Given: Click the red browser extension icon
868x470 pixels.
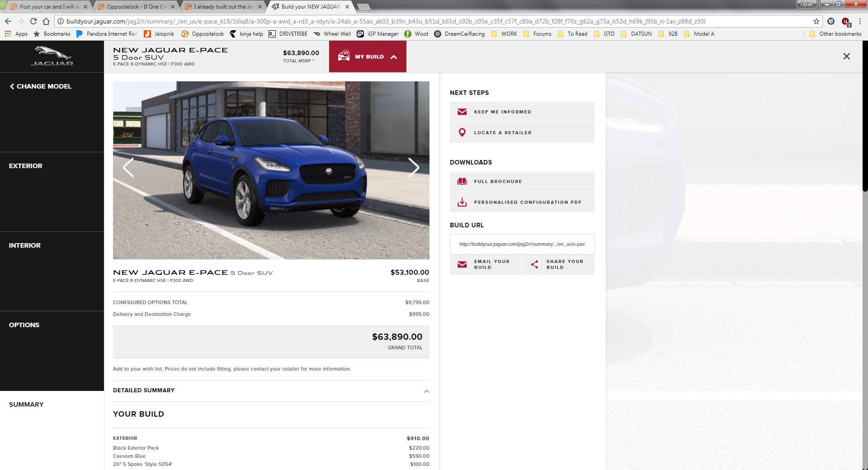Looking at the screenshot, I should pos(845,21).
